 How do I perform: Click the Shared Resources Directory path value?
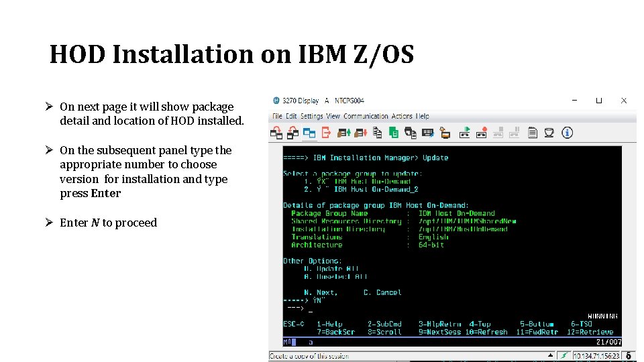468,221
